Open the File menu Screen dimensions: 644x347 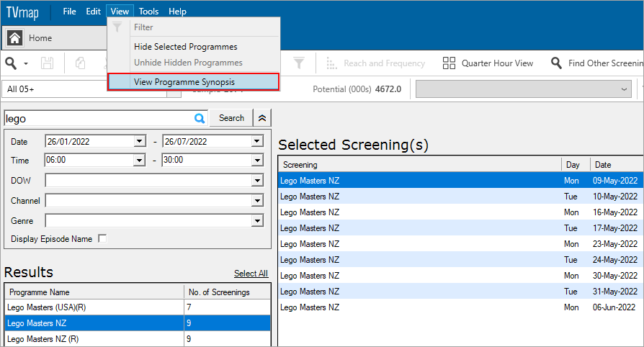tap(69, 12)
